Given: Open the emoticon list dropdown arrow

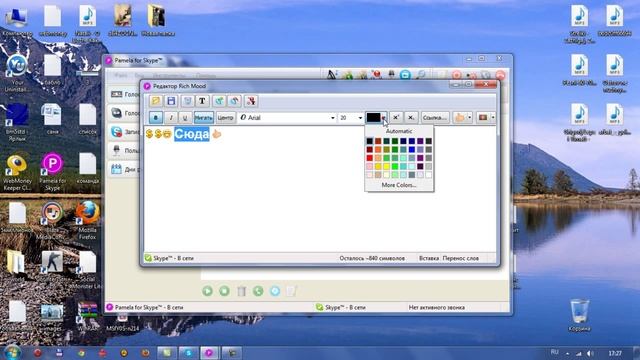Looking at the screenshot, I should click(469, 118).
